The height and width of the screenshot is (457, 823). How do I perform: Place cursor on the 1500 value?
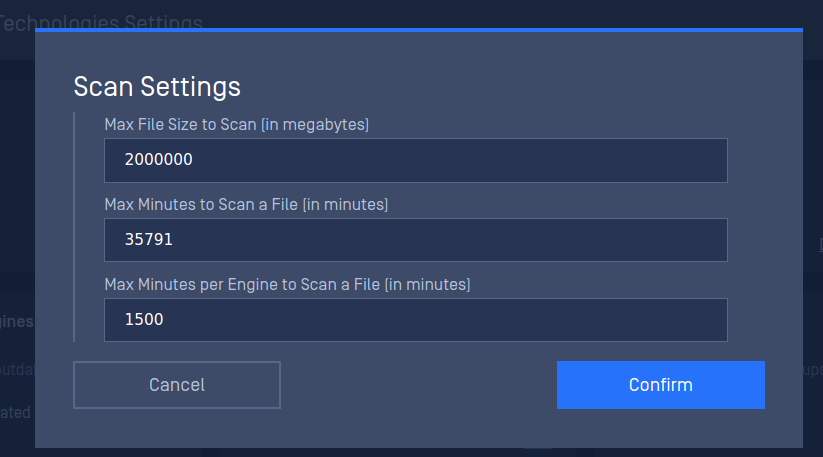pos(144,320)
